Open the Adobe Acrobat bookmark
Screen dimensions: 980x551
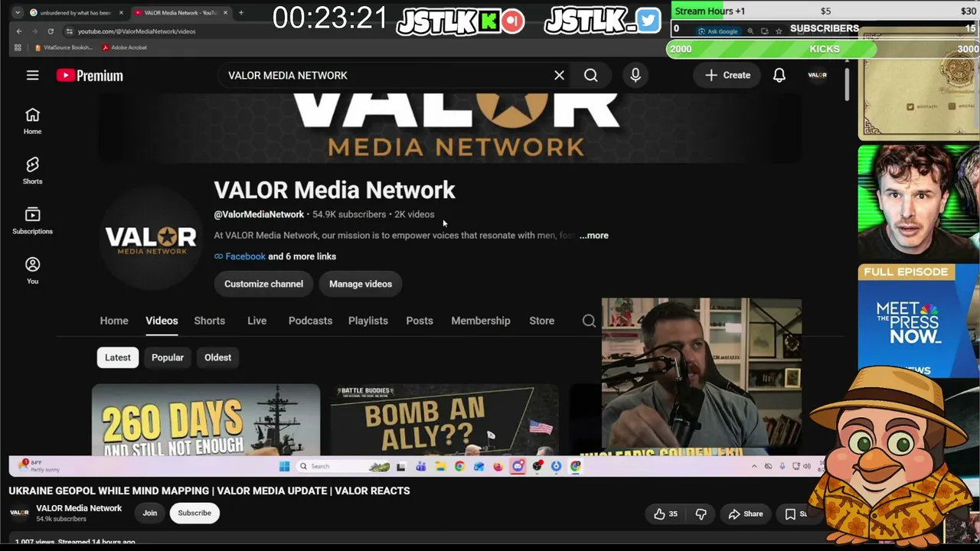(125, 47)
